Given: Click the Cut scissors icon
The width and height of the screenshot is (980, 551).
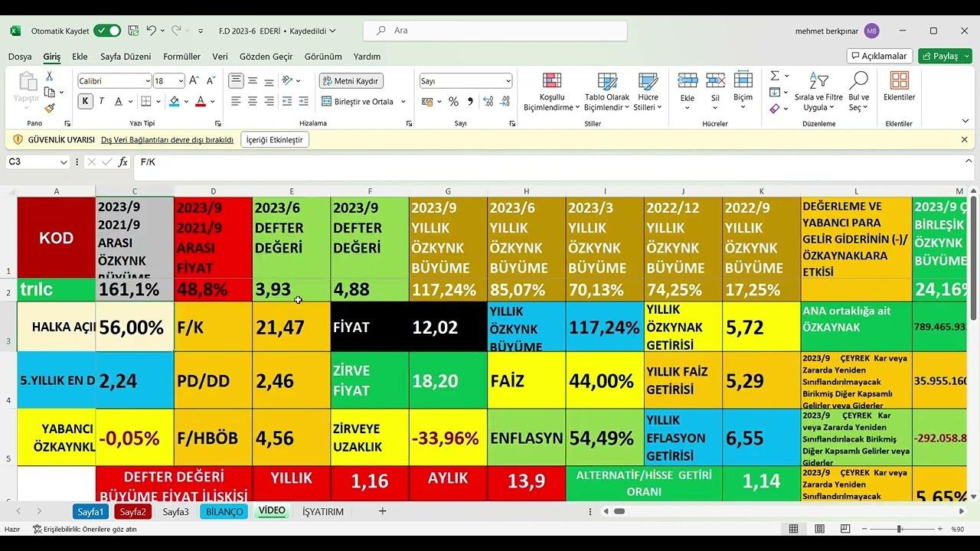Looking at the screenshot, I should [x=49, y=77].
